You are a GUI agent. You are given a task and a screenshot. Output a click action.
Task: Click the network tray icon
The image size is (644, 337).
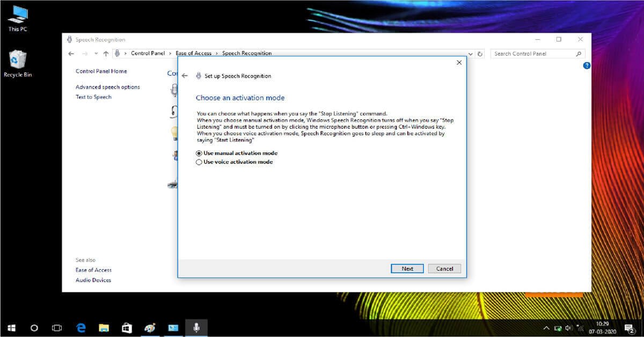558,328
